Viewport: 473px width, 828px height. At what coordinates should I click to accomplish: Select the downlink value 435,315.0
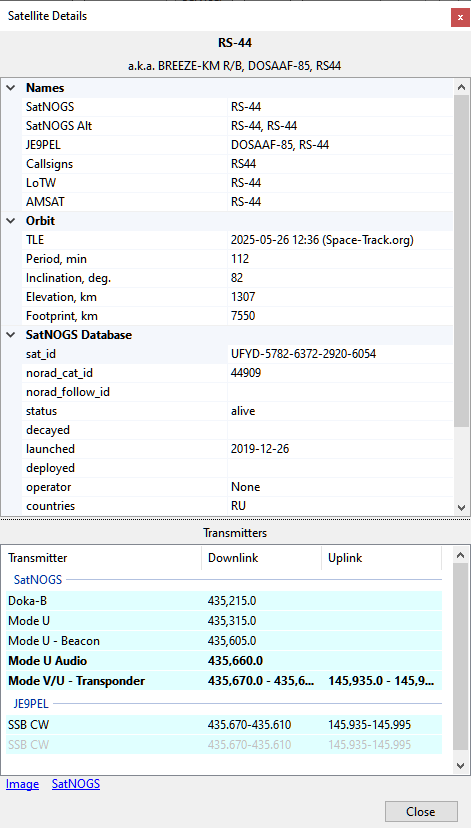point(232,620)
